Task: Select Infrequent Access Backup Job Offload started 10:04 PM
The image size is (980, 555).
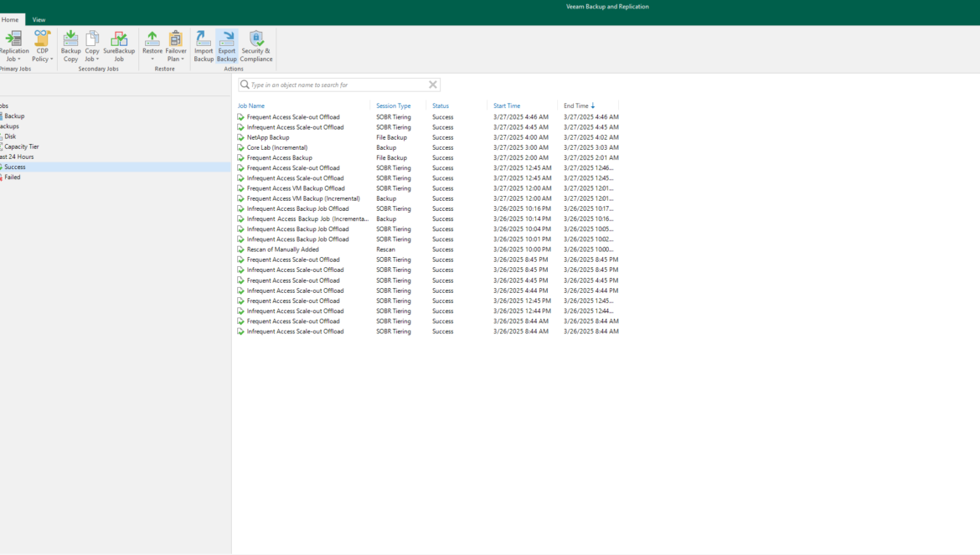Action: (297, 229)
